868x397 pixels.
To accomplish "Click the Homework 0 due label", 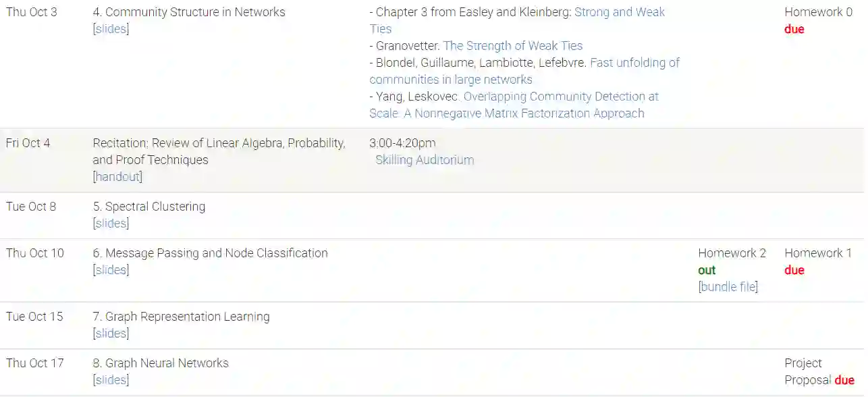I will pyautogui.click(x=794, y=29).
